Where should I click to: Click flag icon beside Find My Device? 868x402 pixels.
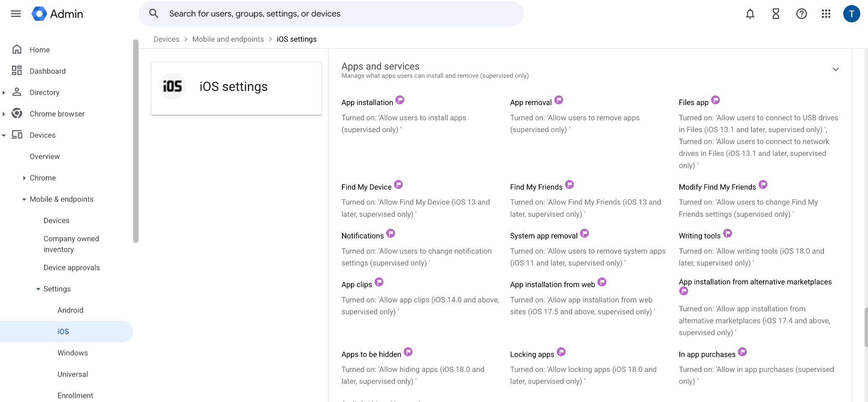398,185
